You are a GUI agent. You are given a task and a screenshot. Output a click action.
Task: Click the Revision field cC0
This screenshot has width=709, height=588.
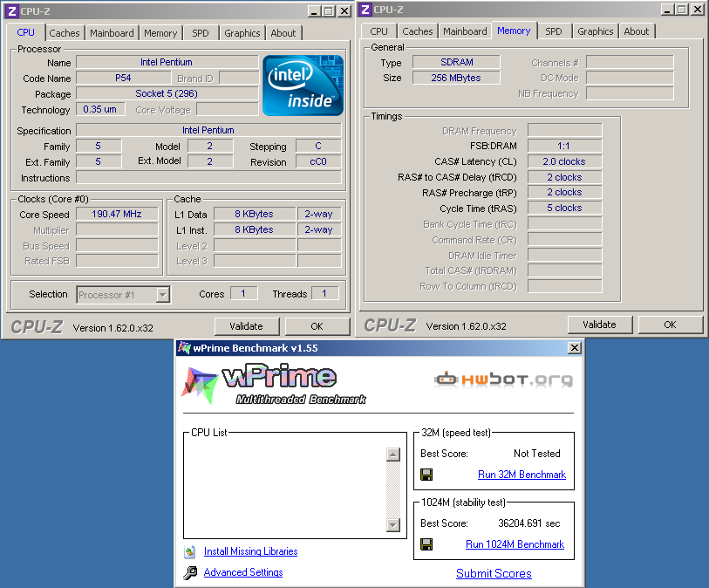[318, 161]
